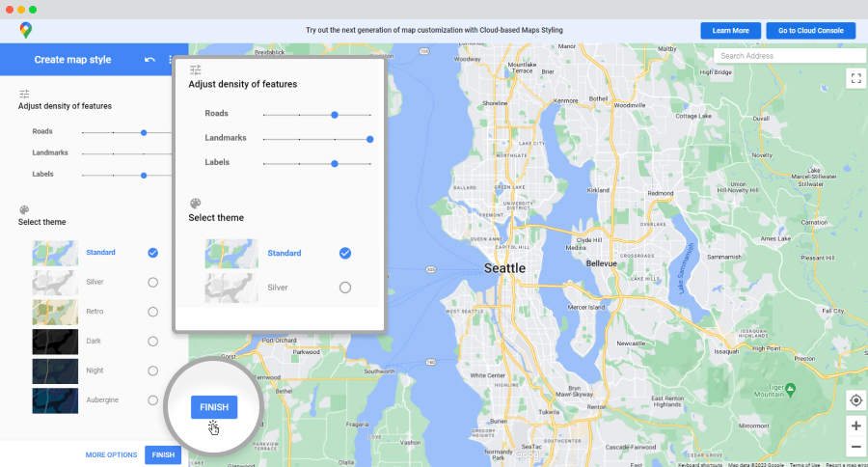Pick the Silver theme thumbnail in the left sidebar
This screenshot has height=467, width=868.
pyautogui.click(x=55, y=283)
